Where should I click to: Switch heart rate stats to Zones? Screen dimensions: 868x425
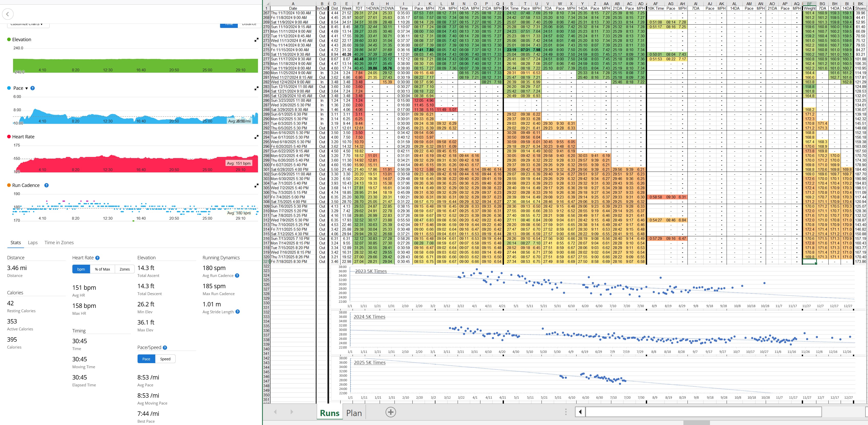coord(125,269)
